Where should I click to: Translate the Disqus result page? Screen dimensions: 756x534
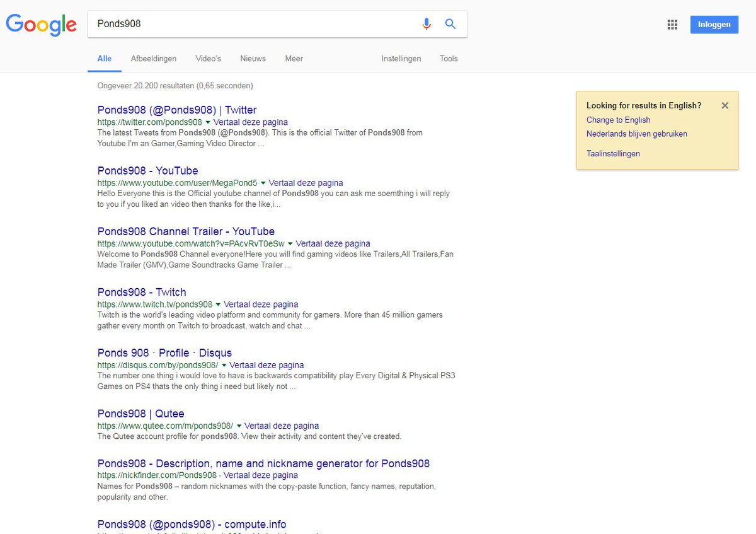266,366
